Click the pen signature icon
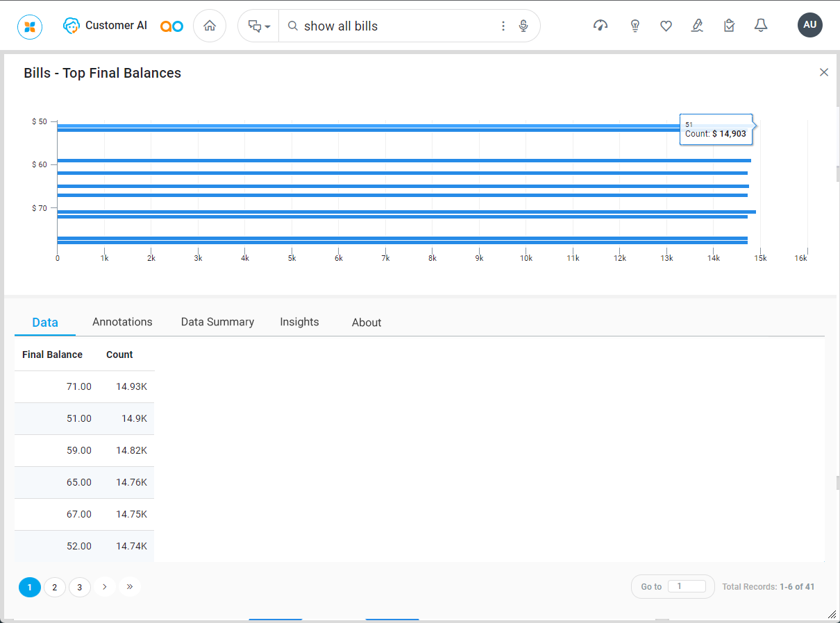 [697, 26]
